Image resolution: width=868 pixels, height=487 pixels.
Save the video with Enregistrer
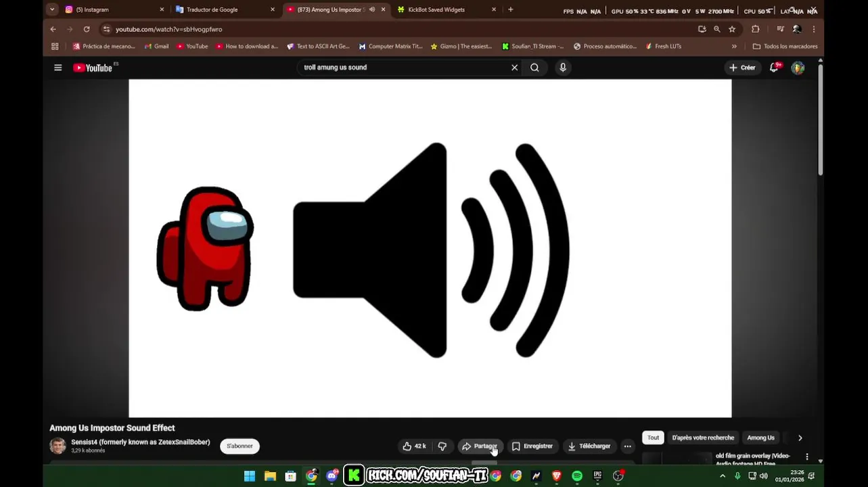(x=532, y=446)
